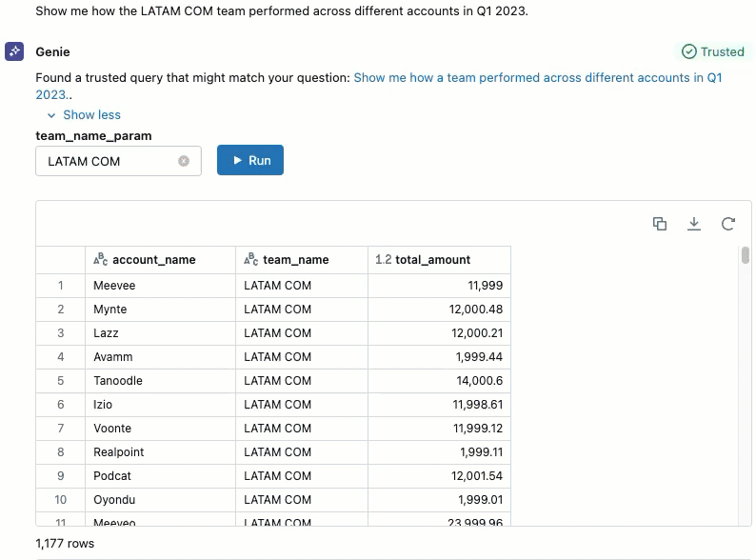Clear the team_name_param input value
Screen dimensions: 756x560
pos(184,161)
